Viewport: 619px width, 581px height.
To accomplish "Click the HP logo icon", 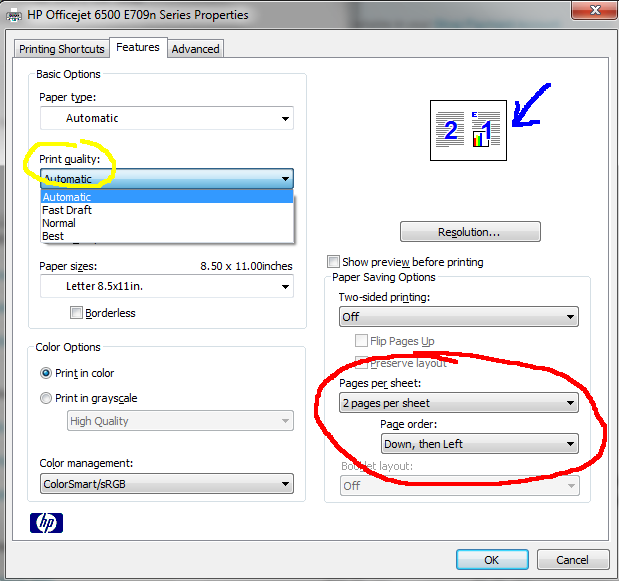I will pyautogui.click(x=46, y=523).
